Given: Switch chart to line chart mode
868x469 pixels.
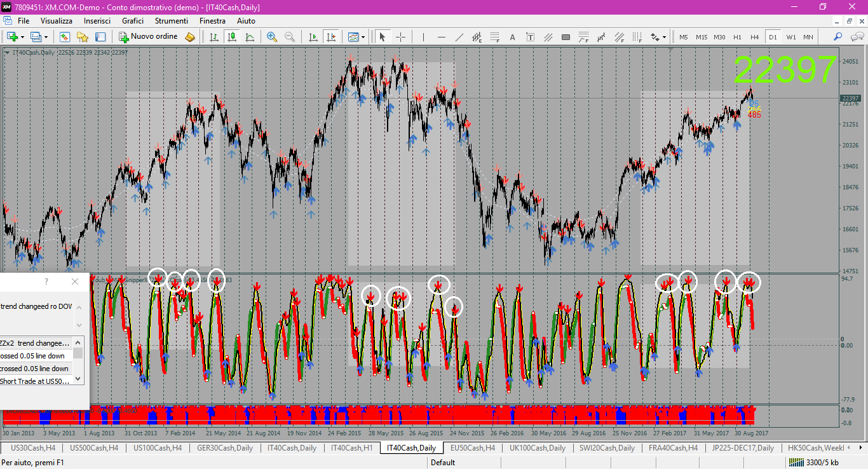Looking at the screenshot, I should tap(250, 37).
